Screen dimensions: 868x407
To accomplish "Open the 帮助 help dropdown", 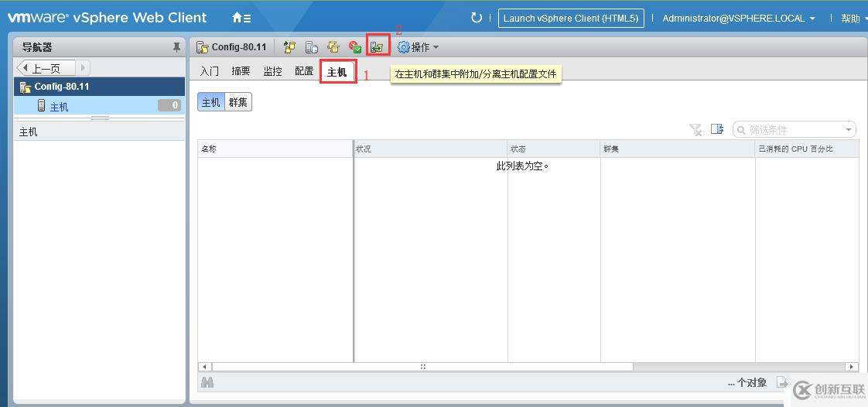I will point(853,19).
